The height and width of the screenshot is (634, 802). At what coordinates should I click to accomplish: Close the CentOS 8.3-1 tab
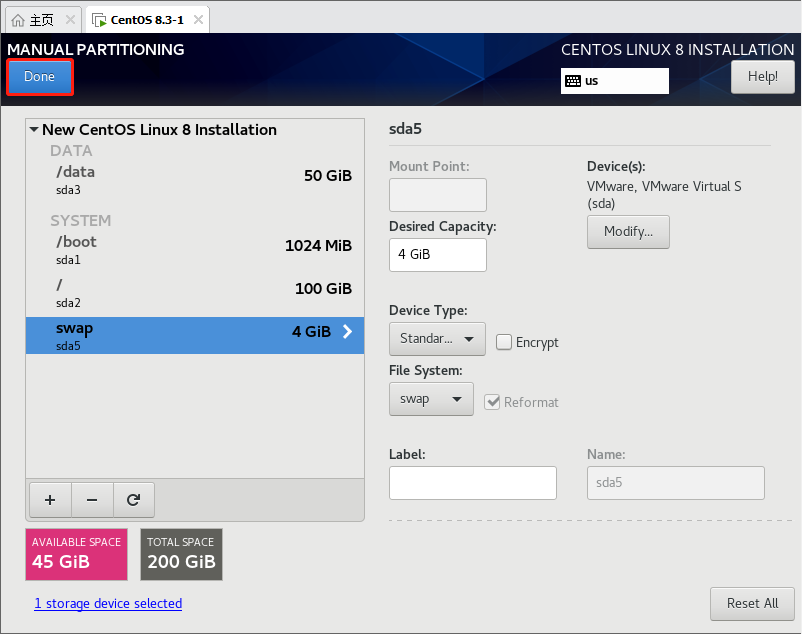(198, 20)
